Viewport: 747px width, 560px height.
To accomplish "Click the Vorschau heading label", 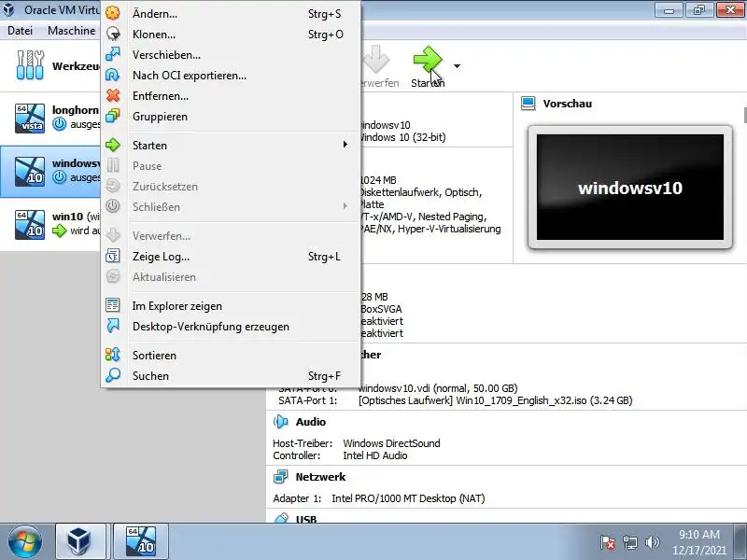I will [568, 104].
